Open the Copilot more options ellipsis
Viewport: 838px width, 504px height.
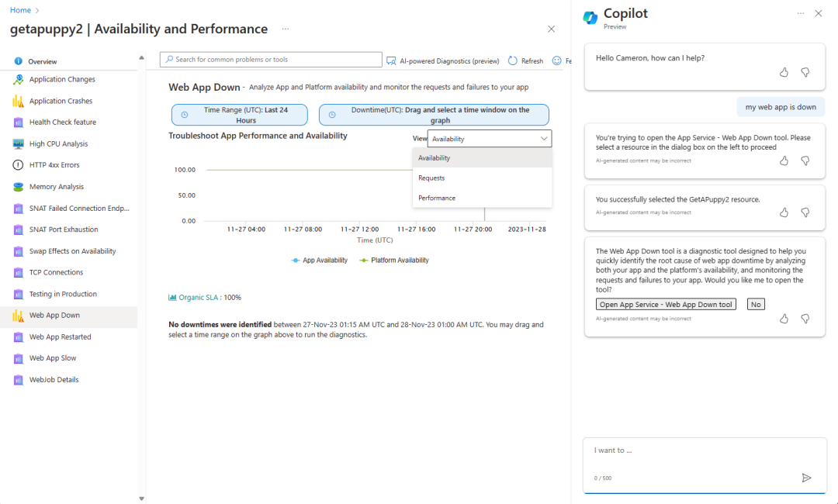800,13
